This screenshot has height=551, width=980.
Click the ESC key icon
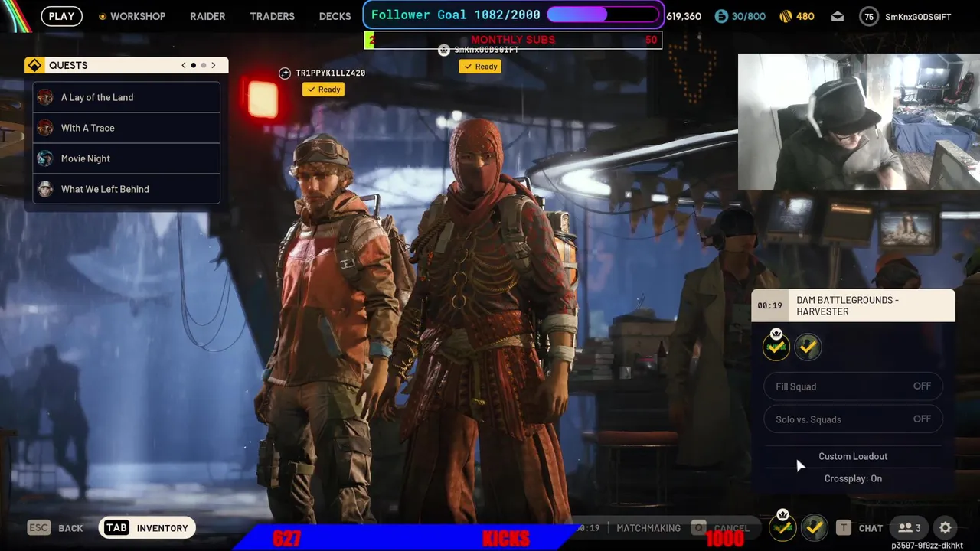tap(39, 527)
